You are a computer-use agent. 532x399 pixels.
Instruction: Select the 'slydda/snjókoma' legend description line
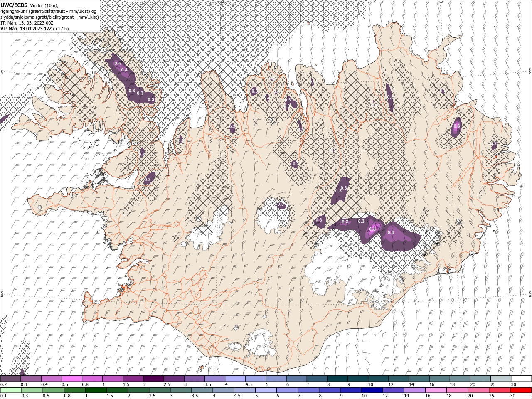pyautogui.click(x=49, y=17)
